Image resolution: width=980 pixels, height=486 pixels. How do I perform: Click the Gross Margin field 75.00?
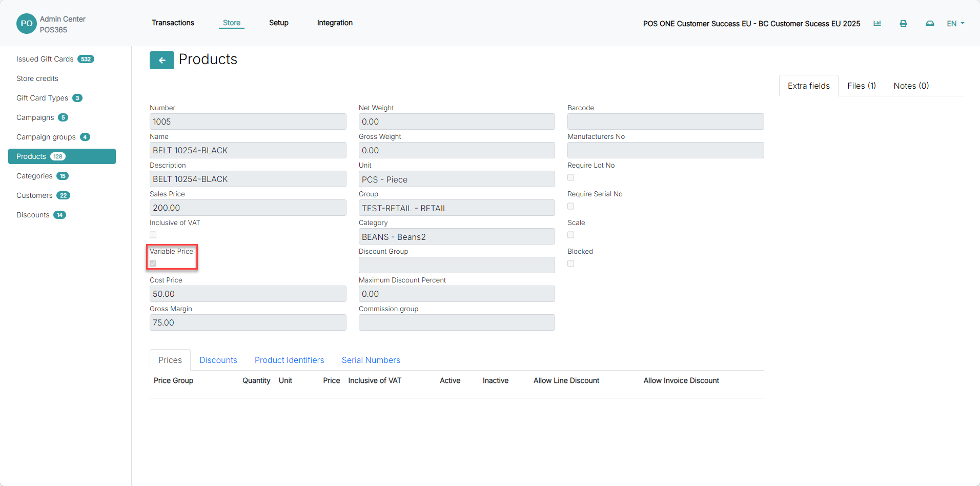tap(248, 322)
